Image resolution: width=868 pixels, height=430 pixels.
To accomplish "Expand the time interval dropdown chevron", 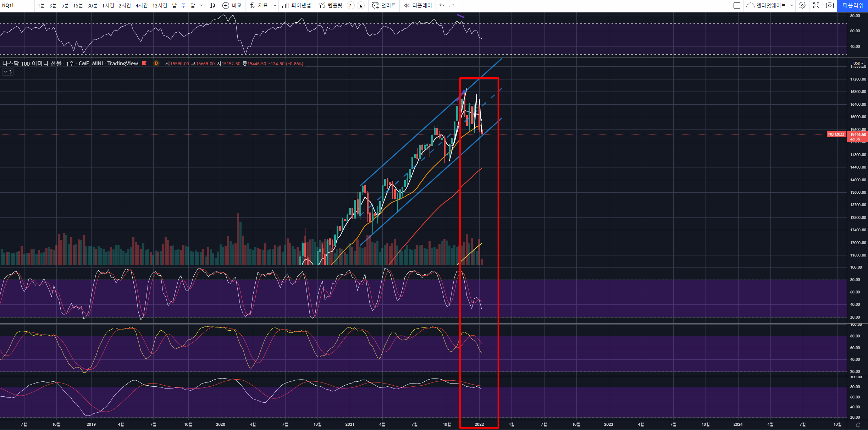I will coord(201,5).
